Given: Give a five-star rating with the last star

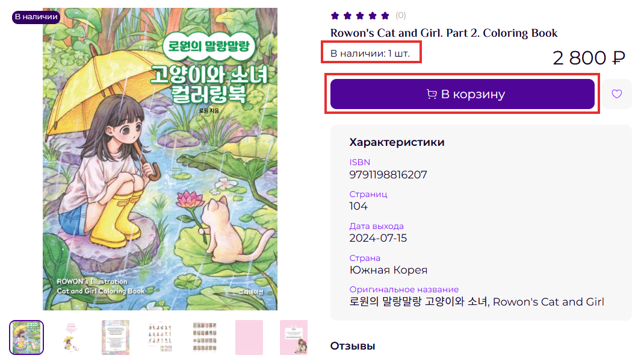Looking at the screenshot, I should click(383, 14).
